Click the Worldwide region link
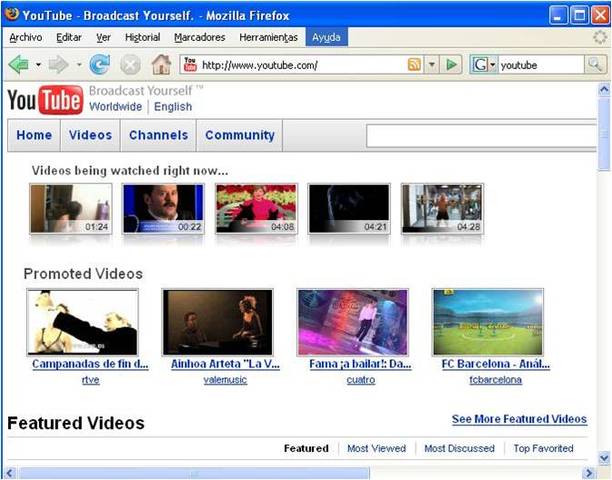Image resolution: width=612 pixels, height=480 pixels. (x=116, y=107)
